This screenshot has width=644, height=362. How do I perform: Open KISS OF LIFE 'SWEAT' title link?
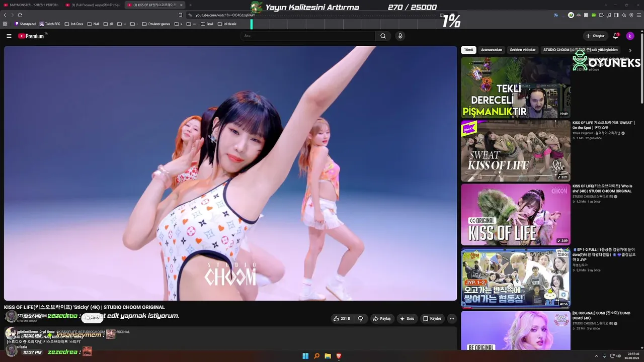(x=604, y=125)
